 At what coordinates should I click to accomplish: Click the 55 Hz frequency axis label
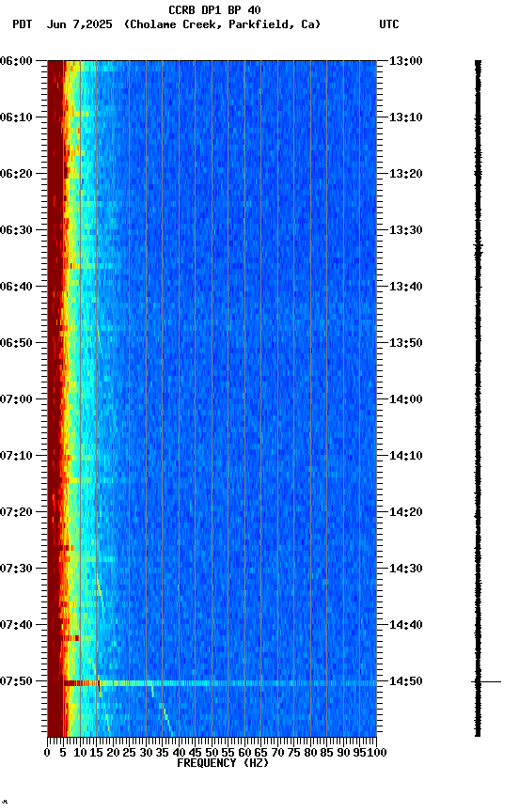228,753
